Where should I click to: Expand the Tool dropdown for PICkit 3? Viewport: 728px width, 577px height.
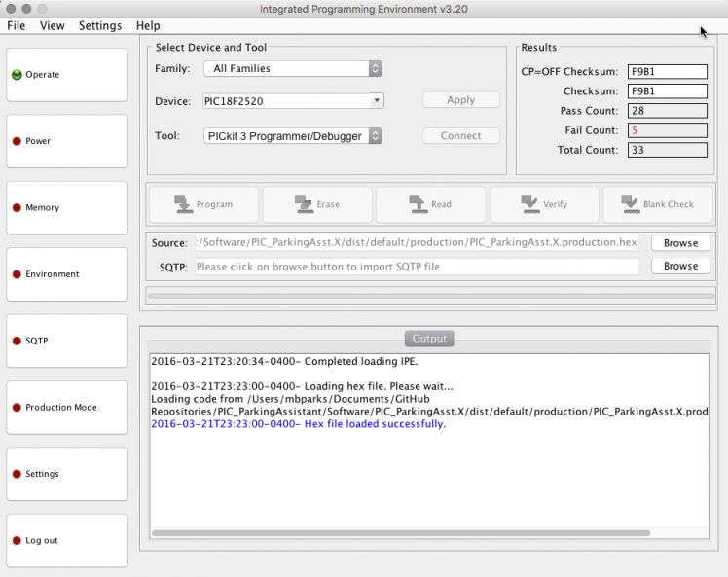(292, 136)
